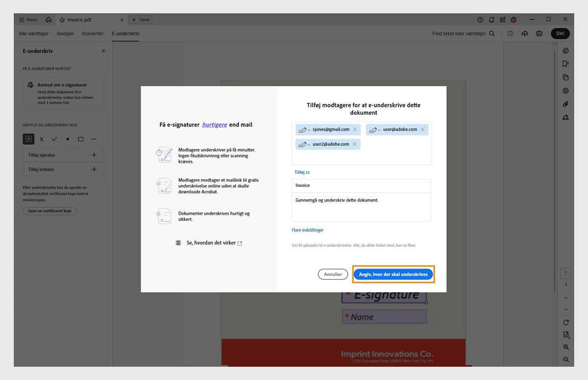The image size is (588, 380).
Task: Click the Angiv, hvor der skal underskrives button
Action: 394,275
